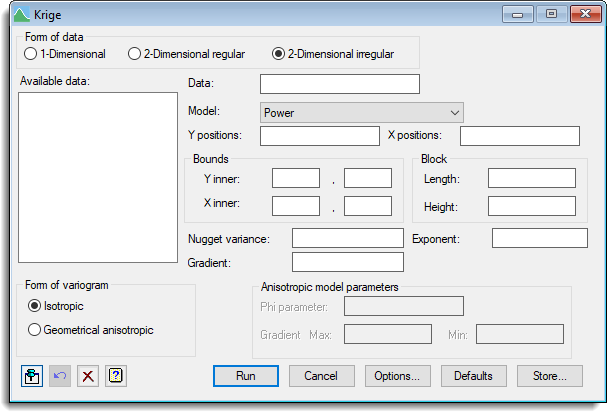This screenshot has width=607, height=412.
Task: Click the Store button
Action: pos(549,376)
